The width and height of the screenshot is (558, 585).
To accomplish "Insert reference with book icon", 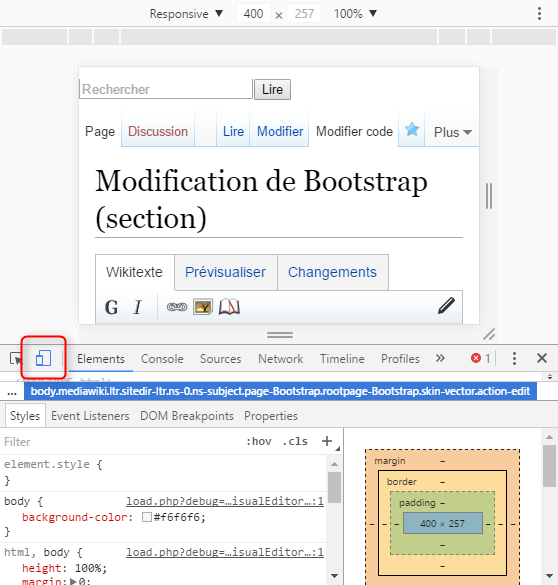I will point(229,307).
